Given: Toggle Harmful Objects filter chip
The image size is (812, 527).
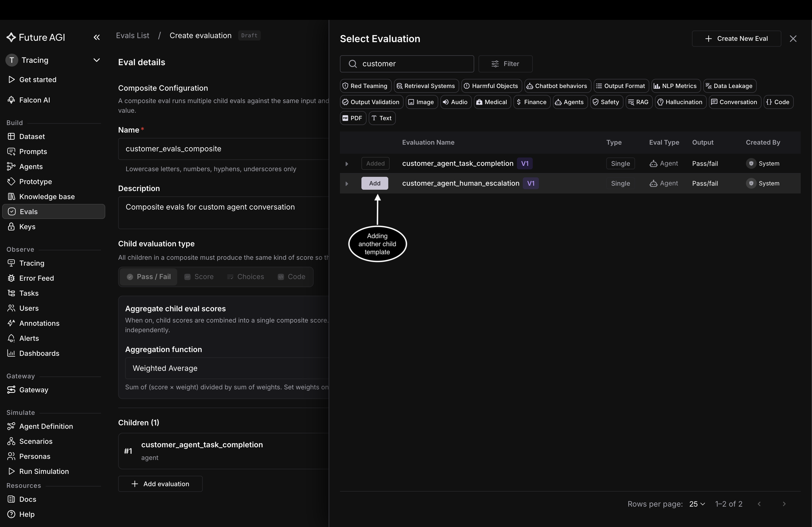Looking at the screenshot, I should click(x=492, y=86).
